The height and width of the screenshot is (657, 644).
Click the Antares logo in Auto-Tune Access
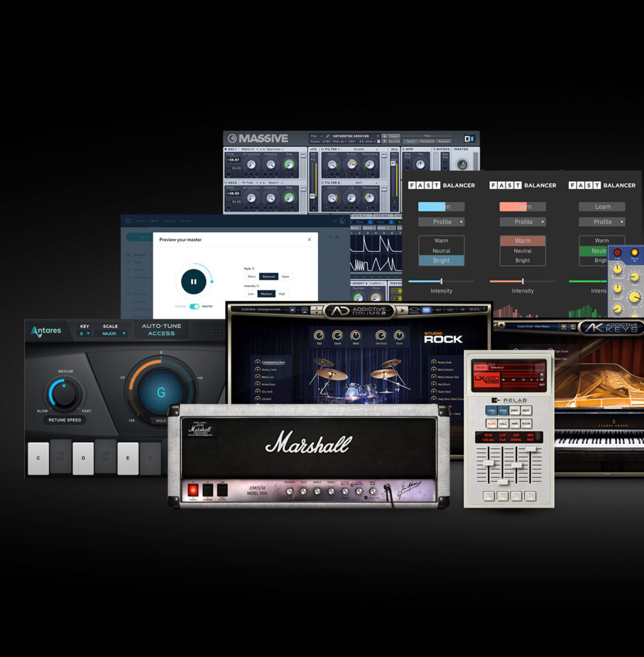(45, 332)
